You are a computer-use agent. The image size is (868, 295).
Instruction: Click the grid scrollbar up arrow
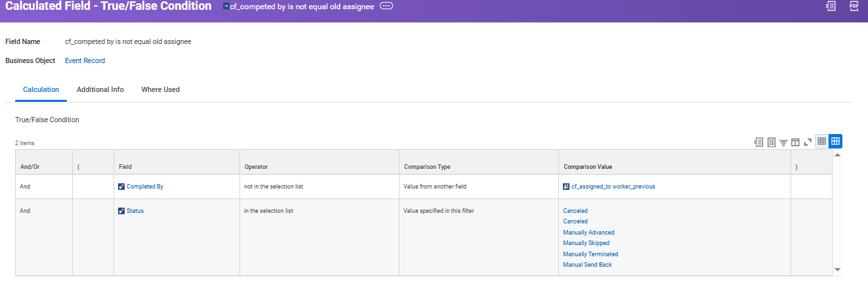click(837, 155)
